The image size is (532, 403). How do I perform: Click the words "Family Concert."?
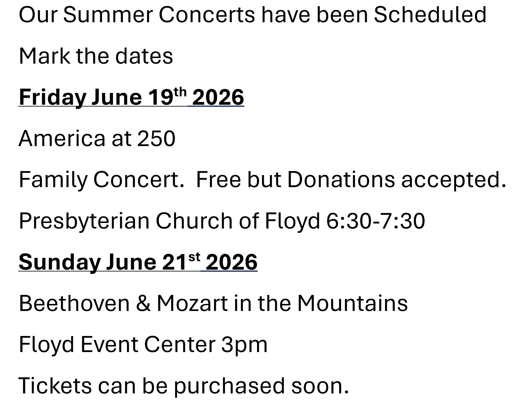click(101, 179)
